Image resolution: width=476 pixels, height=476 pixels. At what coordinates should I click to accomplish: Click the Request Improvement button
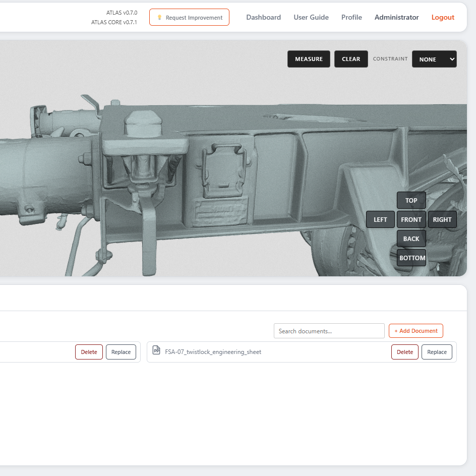pyautogui.click(x=189, y=17)
